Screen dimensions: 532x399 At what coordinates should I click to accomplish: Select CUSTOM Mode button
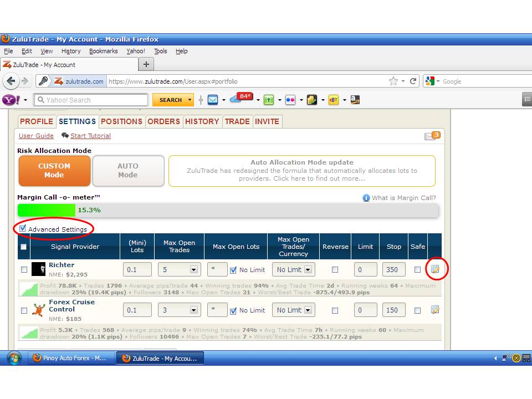click(54, 171)
